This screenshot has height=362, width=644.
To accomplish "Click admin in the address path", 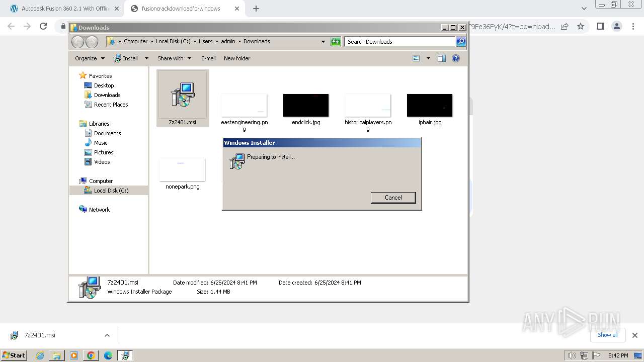I will coord(228,41).
